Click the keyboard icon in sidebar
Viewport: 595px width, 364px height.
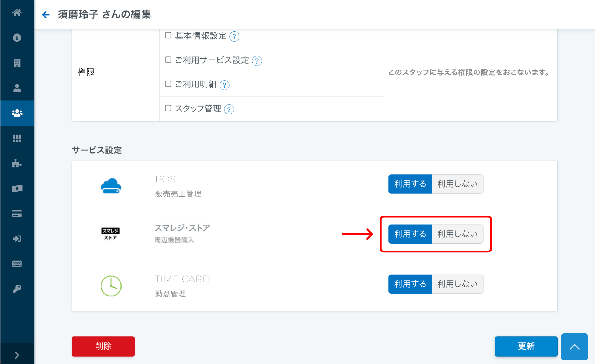(x=17, y=264)
